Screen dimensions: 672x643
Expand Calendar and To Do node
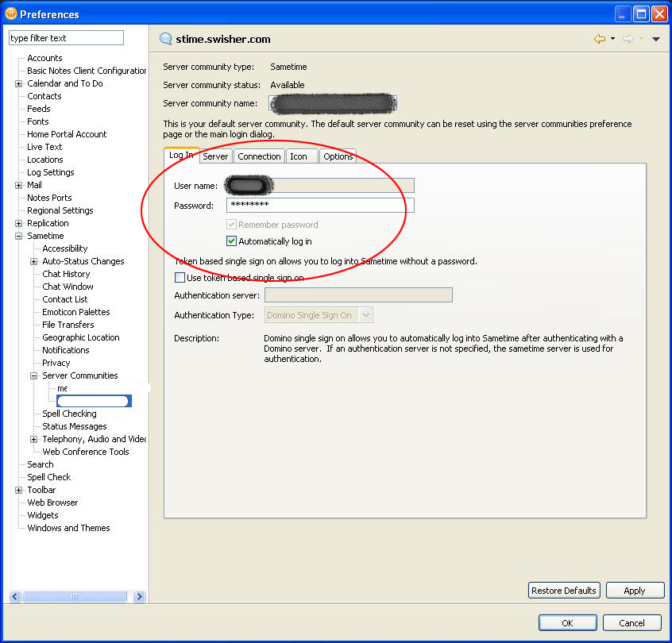click(18, 83)
